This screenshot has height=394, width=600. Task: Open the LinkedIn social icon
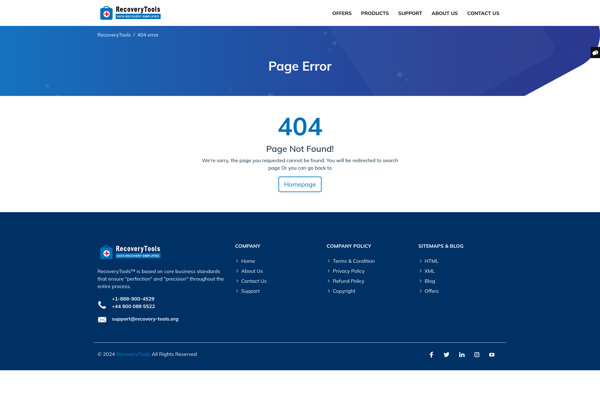coord(461,355)
